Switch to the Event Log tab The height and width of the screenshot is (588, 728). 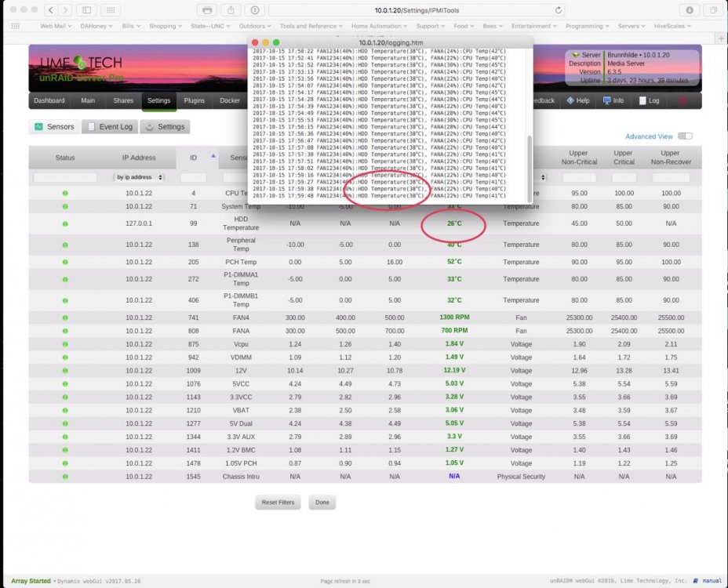[110, 127]
